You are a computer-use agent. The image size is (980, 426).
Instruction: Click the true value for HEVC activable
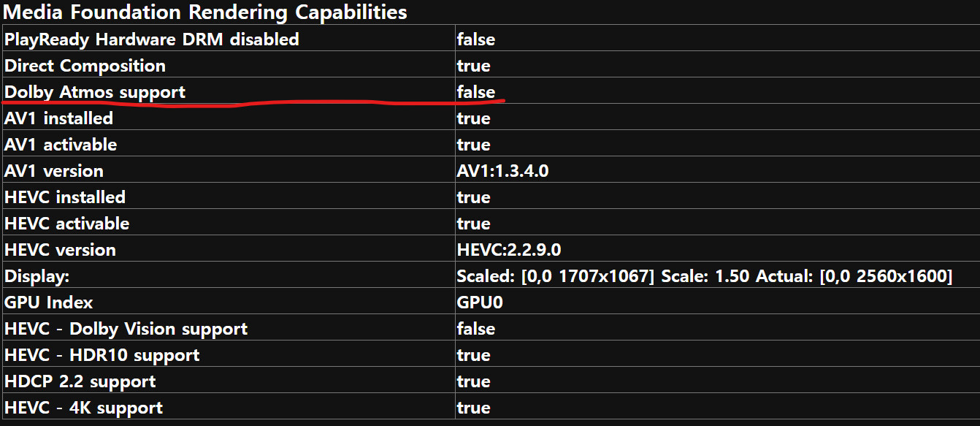pyautogui.click(x=473, y=224)
